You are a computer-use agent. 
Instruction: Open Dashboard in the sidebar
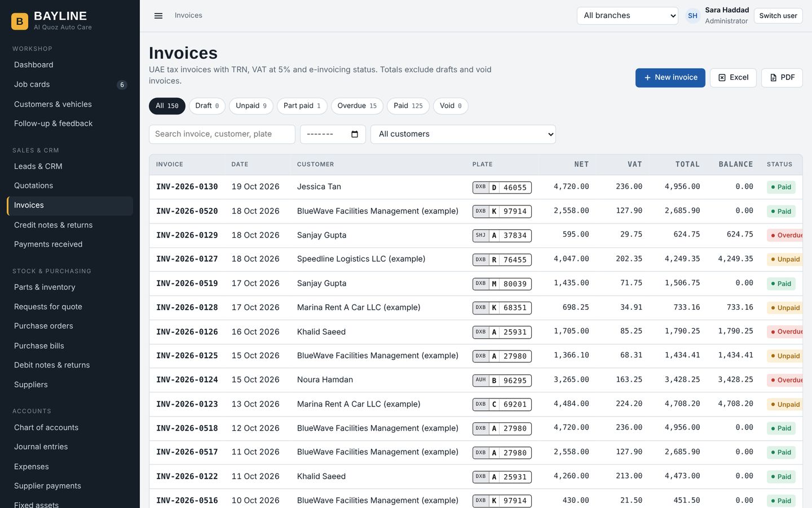point(70,65)
